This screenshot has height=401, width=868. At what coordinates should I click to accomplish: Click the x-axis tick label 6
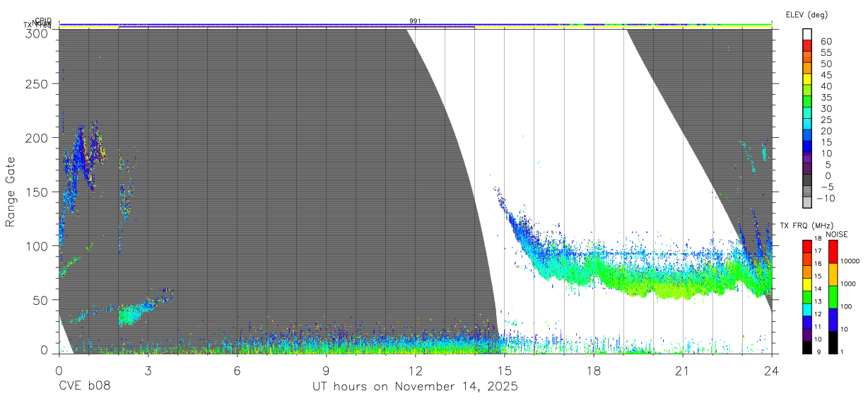coord(237,370)
